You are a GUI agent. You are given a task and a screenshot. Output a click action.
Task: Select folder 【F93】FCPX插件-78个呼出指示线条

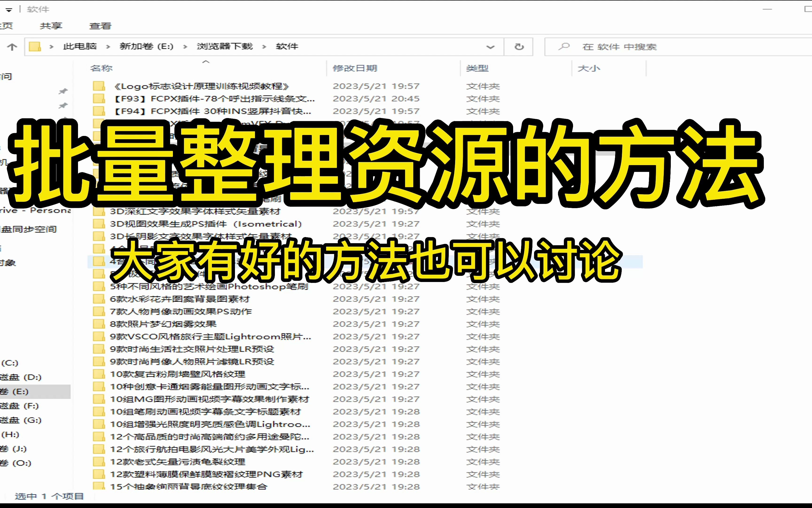(x=215, y=99)
